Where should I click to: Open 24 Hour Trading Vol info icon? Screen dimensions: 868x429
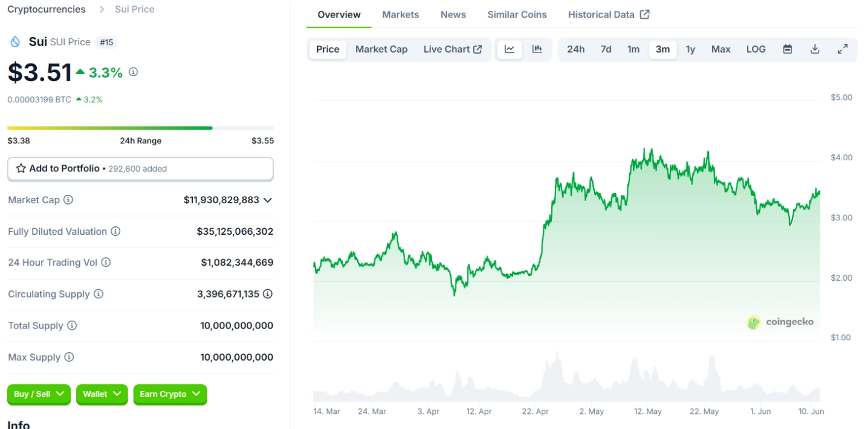point(106,263)
